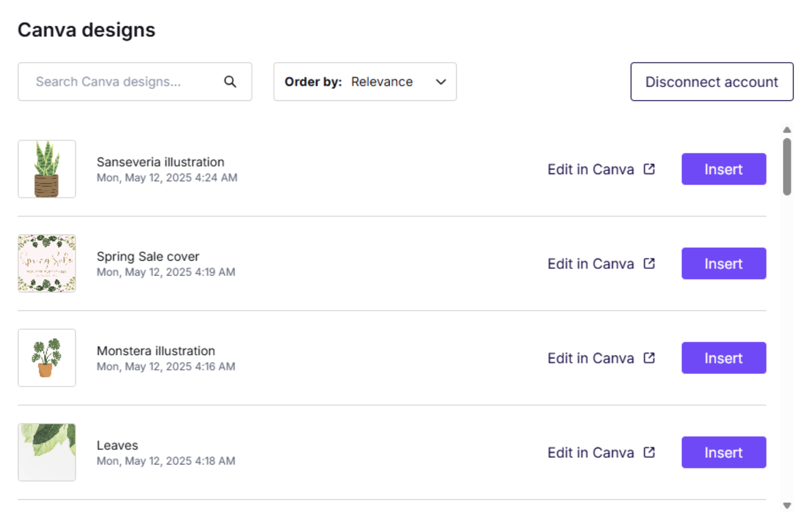Open Edit in Canva for Leaves
This screenshot has width=812, height=529.
click(x=601, y=453)
